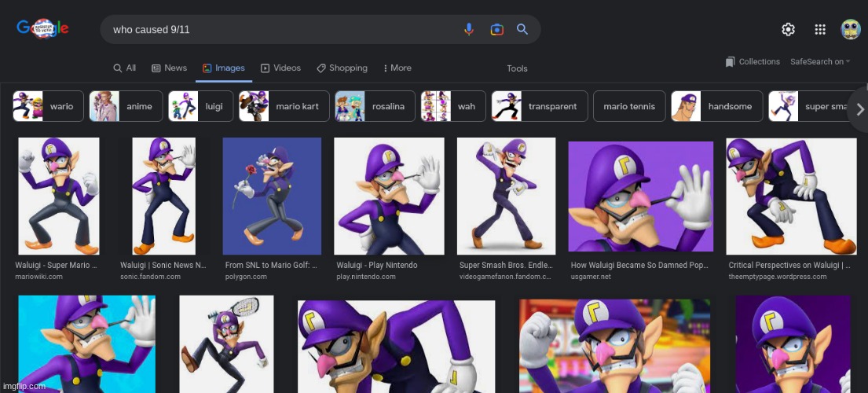Click 'From SNL to Mario Golf' title link
Screen dimensions: 868x393
click(x=271, y=265)
